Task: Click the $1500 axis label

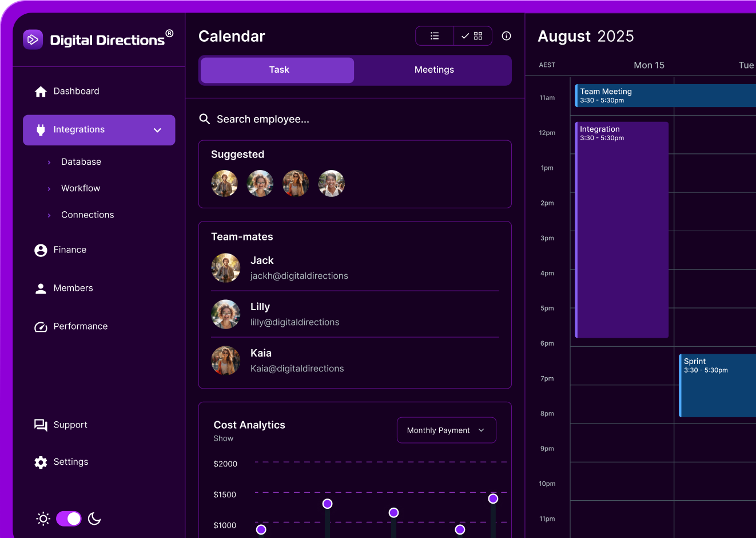Action: 225,495
